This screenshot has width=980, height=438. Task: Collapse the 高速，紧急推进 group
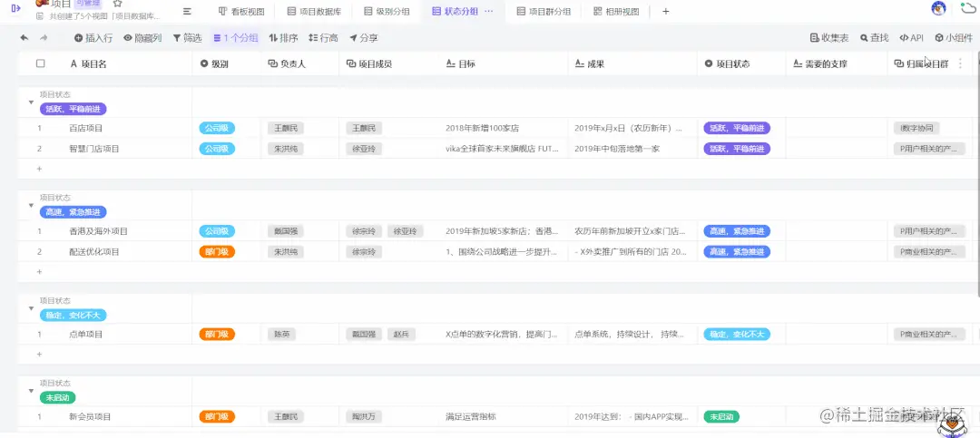(x=31, y=206)
